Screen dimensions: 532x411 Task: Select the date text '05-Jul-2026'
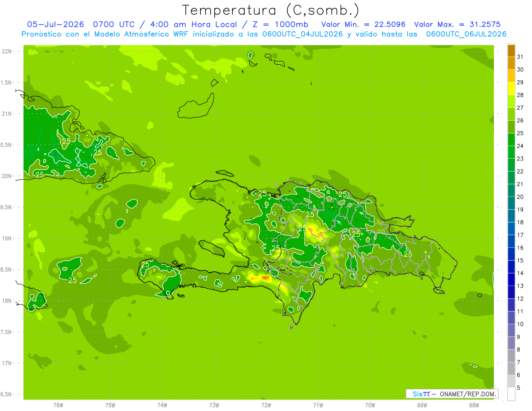tap(56, 24)
